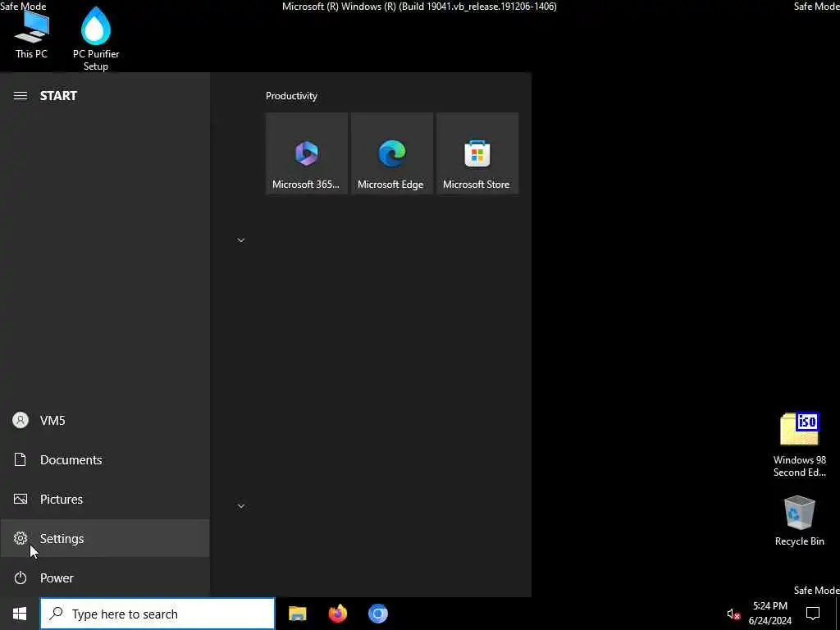The image size is (840, 630).
Task: Expand the upper chevron in Start menu
Action: (241, 240)
